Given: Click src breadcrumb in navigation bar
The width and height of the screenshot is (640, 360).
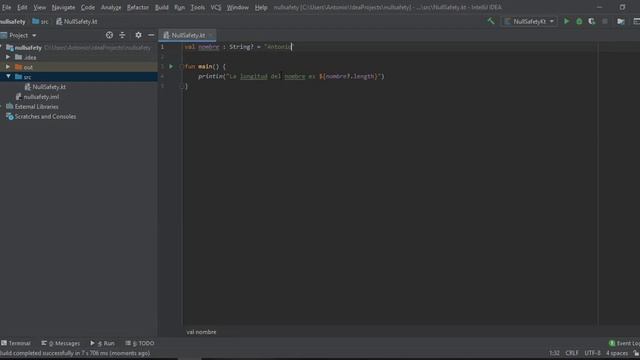Looking at the screenshot, I should pyautogui.click(x=40, y=22).
